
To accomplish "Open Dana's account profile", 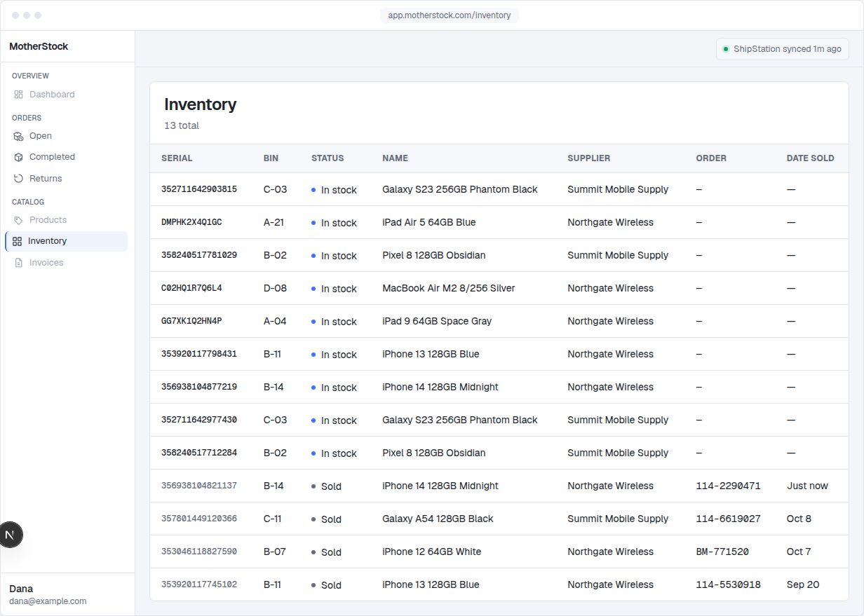I will [x=48, y=594].
